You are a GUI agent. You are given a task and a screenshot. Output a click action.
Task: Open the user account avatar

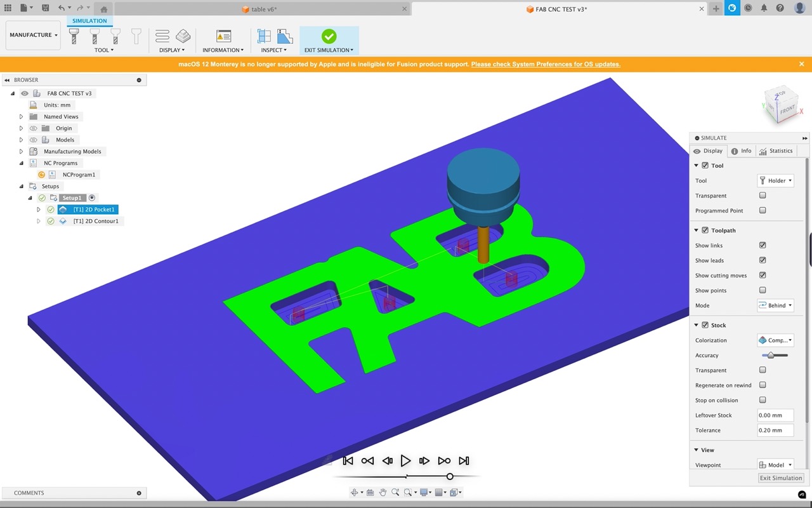(x=799, y=8)
